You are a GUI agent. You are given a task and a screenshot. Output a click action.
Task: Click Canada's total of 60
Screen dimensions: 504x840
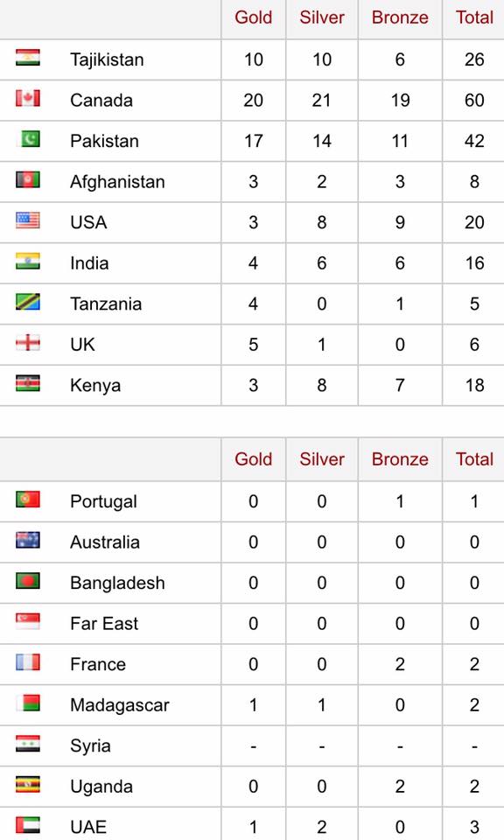[x=474, y=100]
